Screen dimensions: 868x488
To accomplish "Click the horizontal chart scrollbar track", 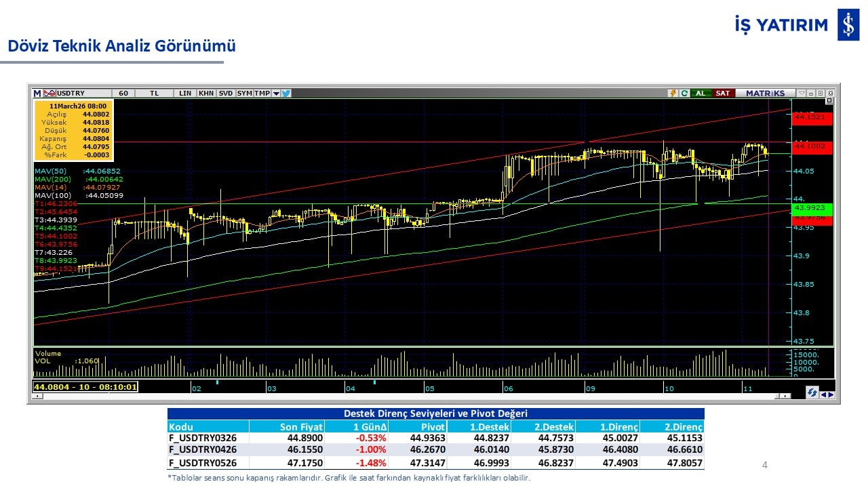I will point(407,396).
